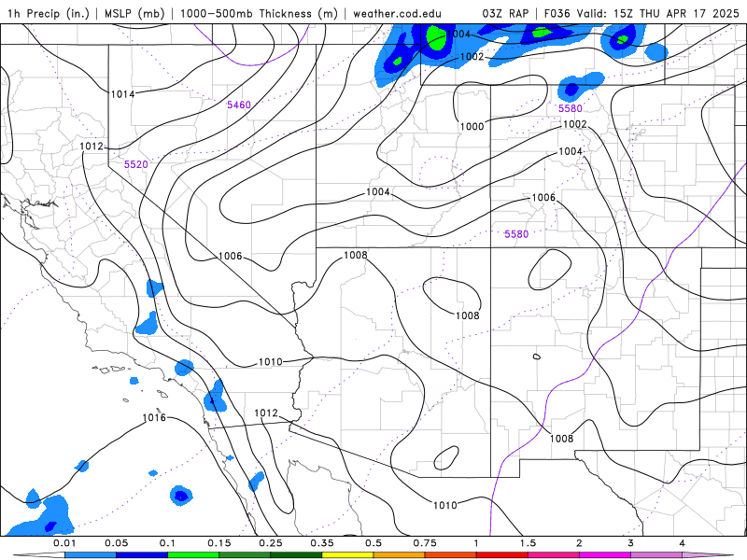Click the 1000 isobar label

pos(472,127)
